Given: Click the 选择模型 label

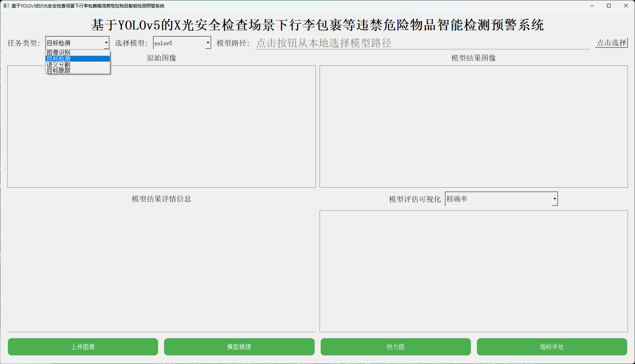Looking at the screenshot, I should [131, 43].
